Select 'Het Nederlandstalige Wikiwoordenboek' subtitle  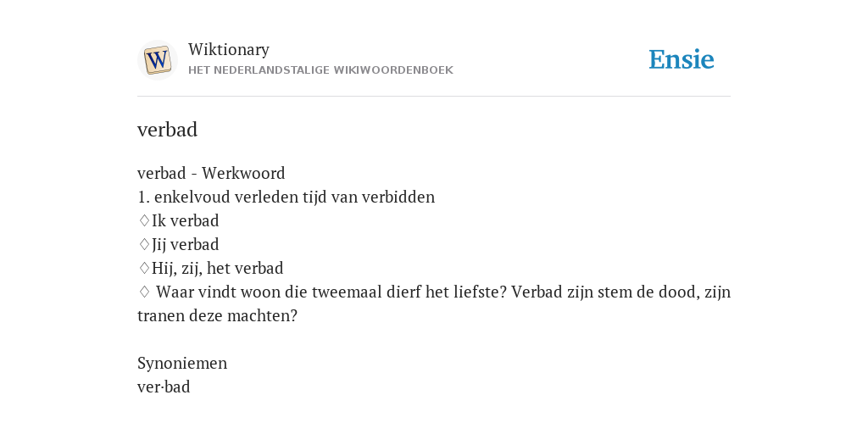click(x=320, y=70)
